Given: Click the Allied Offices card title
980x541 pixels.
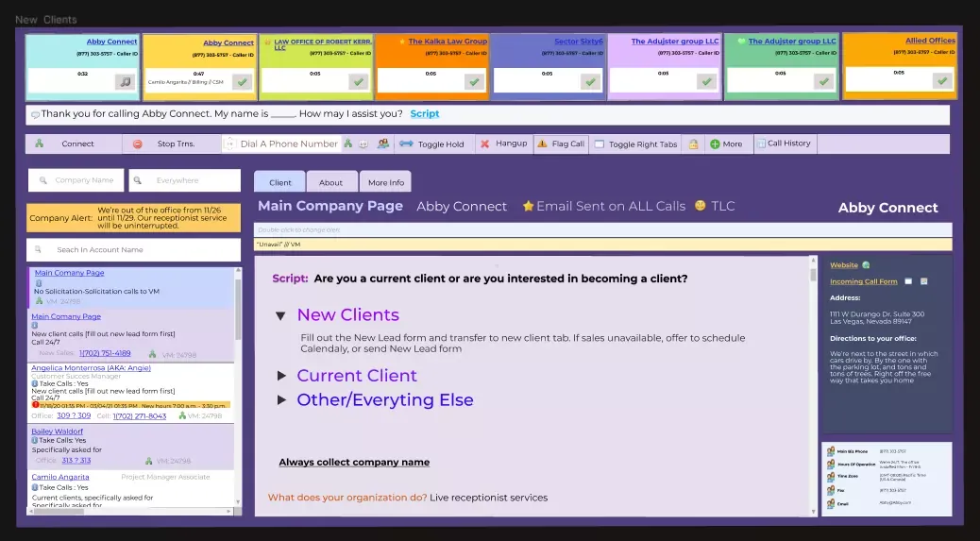Looking at the screenshot, I should 930,41.
